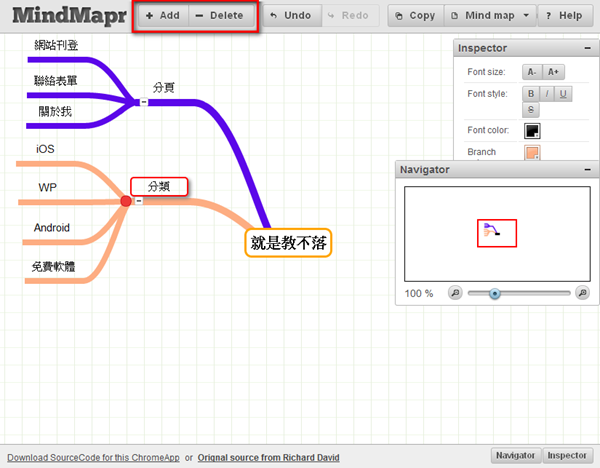Click the zoom out magnifier icon
Screen dimensions: 600x468
coord(455,293)
